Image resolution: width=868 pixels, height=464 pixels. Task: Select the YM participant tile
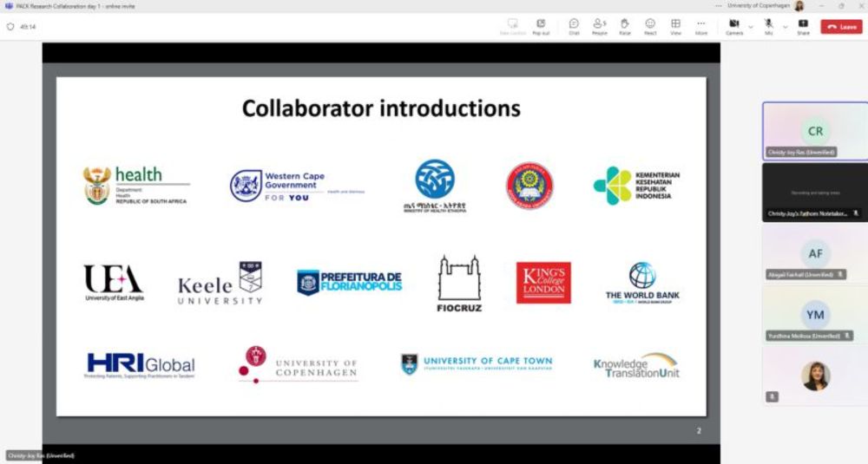click(x=815, y=315)
